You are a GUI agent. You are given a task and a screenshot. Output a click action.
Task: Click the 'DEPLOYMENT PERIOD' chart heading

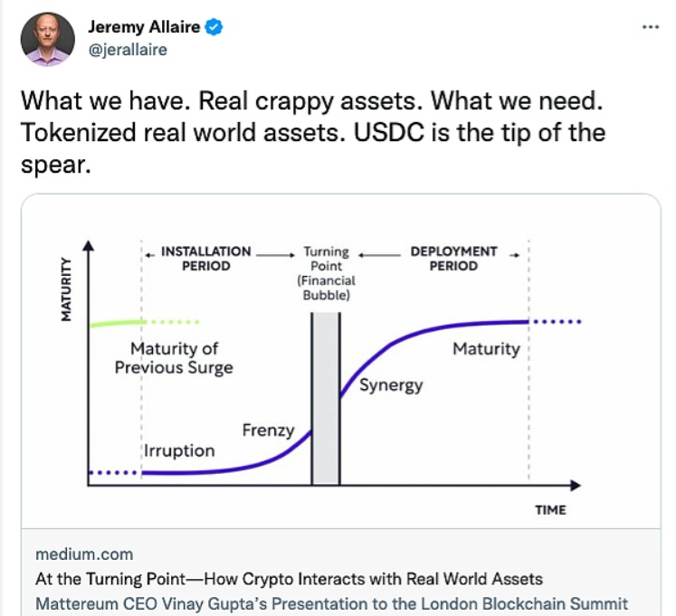click(453, 259)
